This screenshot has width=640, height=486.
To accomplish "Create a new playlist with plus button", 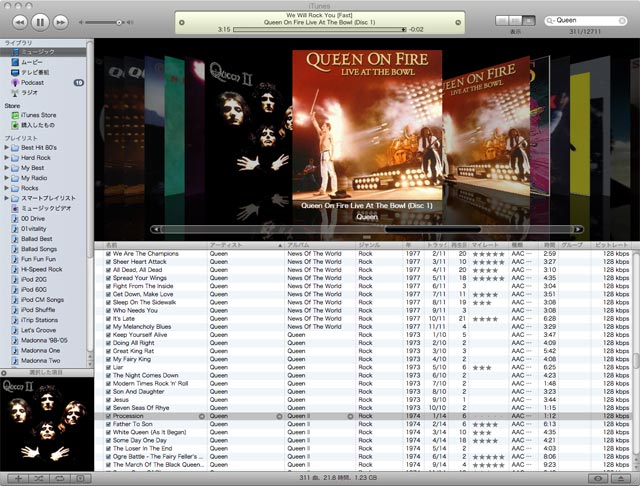I will 18,478.
